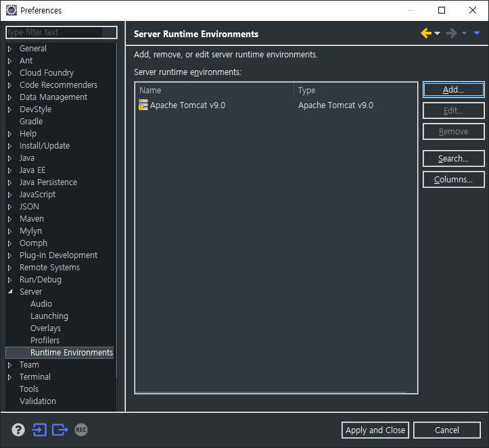Select the JavaScript tree item label

coord(37,195)
